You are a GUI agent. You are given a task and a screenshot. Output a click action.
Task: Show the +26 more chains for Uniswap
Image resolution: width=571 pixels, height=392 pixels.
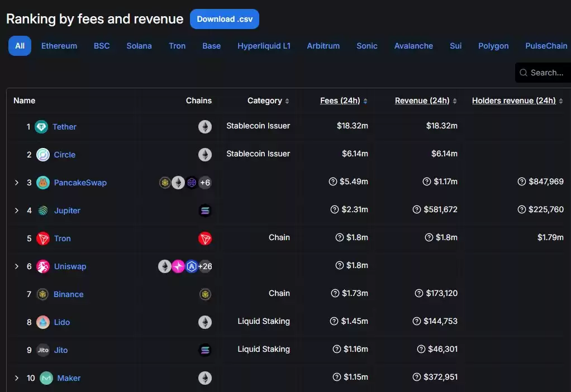click(205, 266)
